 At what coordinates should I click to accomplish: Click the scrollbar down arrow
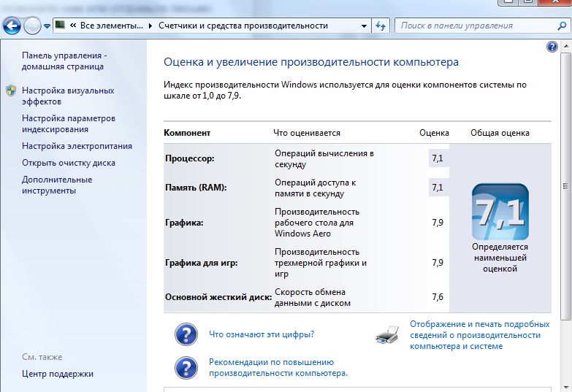[566, 387]
